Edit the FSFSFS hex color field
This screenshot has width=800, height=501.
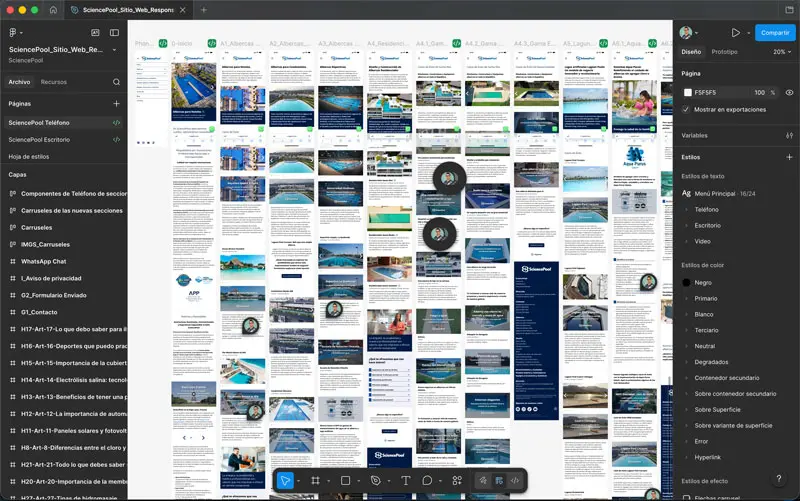pos(705,92)
